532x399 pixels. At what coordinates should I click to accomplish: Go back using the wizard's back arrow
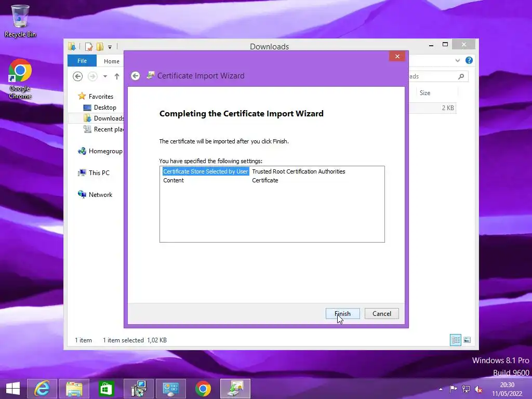pos(136,76)
